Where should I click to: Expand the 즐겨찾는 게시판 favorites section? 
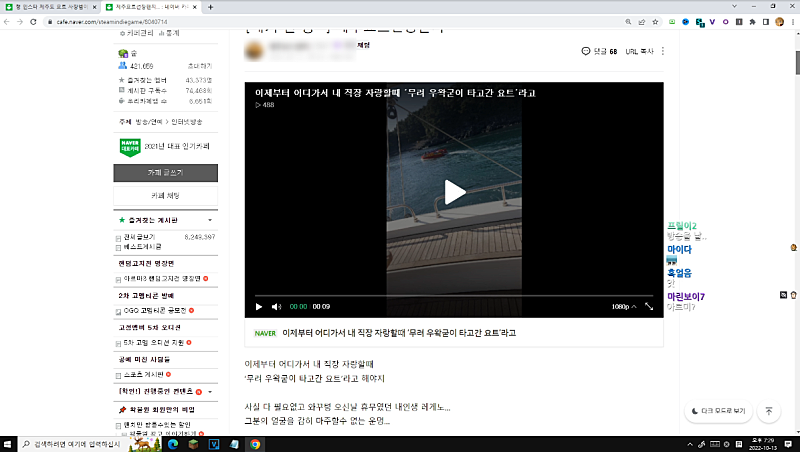209,220
